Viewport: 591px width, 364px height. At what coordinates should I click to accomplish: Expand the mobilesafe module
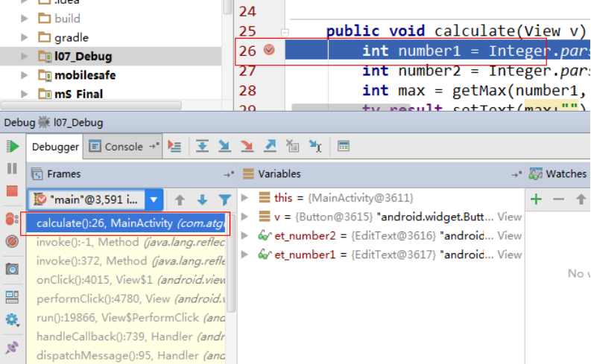pos(24,75)
